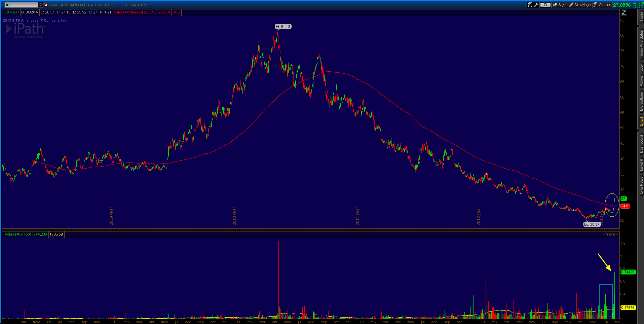Switch to the Dashboard side tab

[x=641, y=144]
